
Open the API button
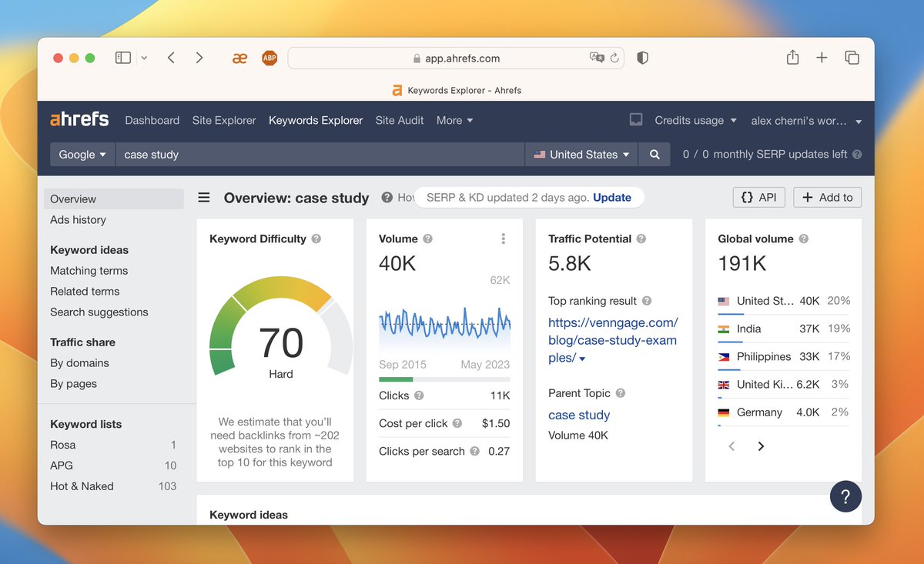(758, 197)
